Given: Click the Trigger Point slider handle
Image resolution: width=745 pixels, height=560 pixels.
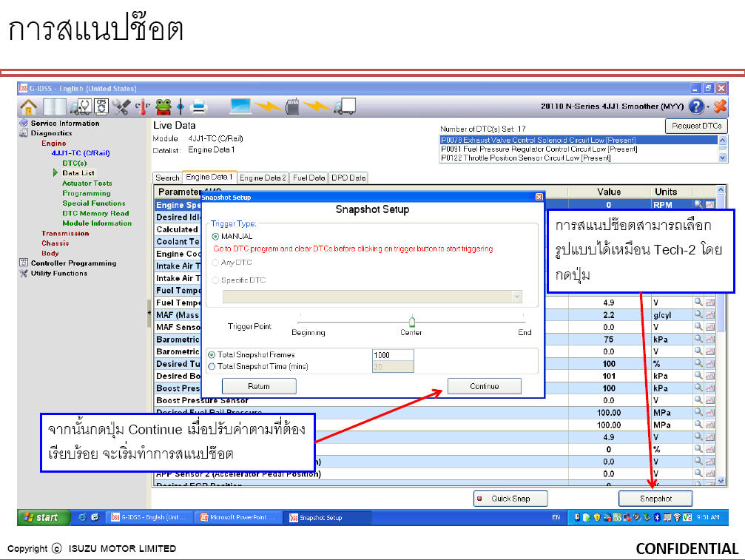Looking at the screenshot, I should [411, 321].
